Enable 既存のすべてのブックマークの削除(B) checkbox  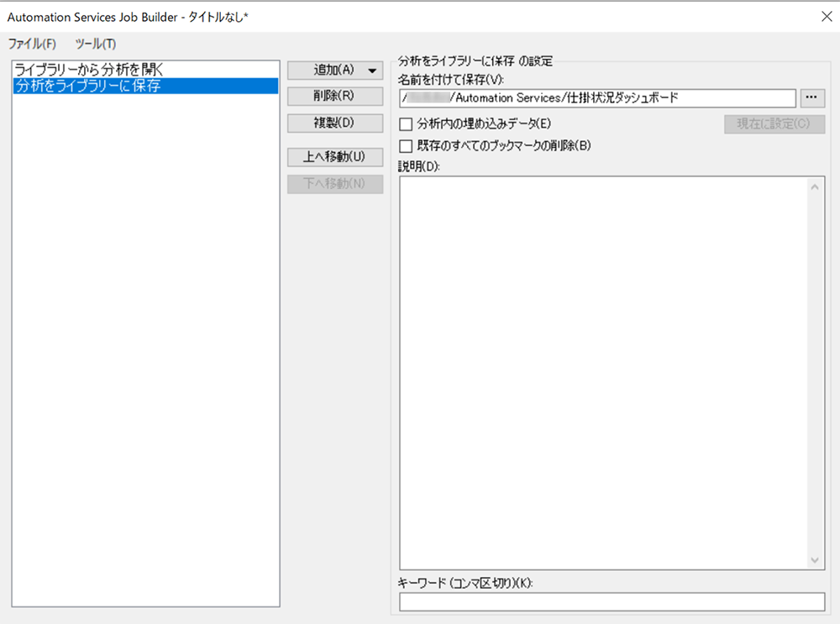[406, 145]
